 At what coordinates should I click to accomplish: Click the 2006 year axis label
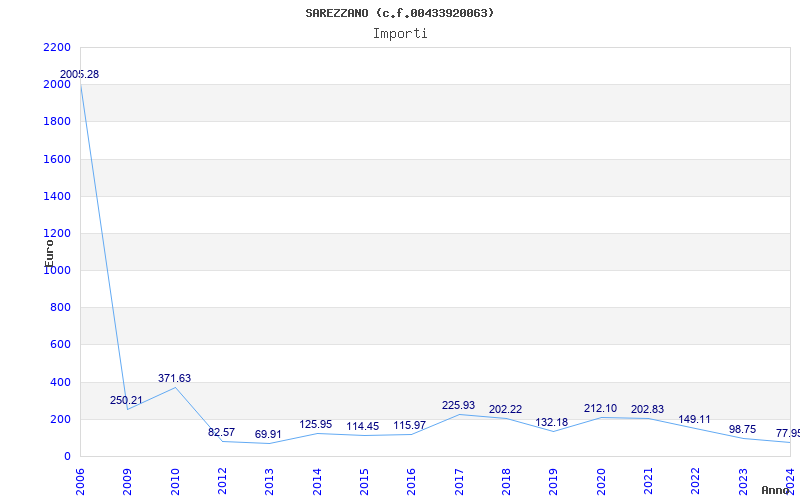pos(80,482)
